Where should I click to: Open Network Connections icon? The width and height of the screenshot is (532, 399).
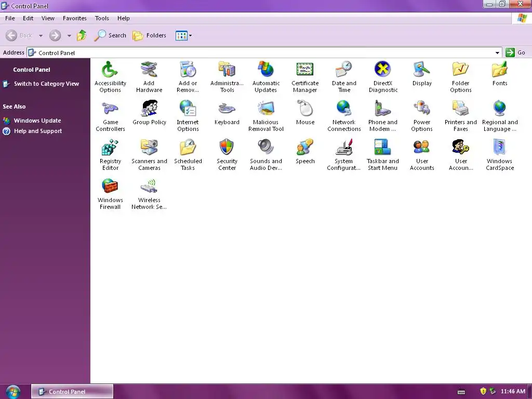pyautogui.click(x=344, y=116)
